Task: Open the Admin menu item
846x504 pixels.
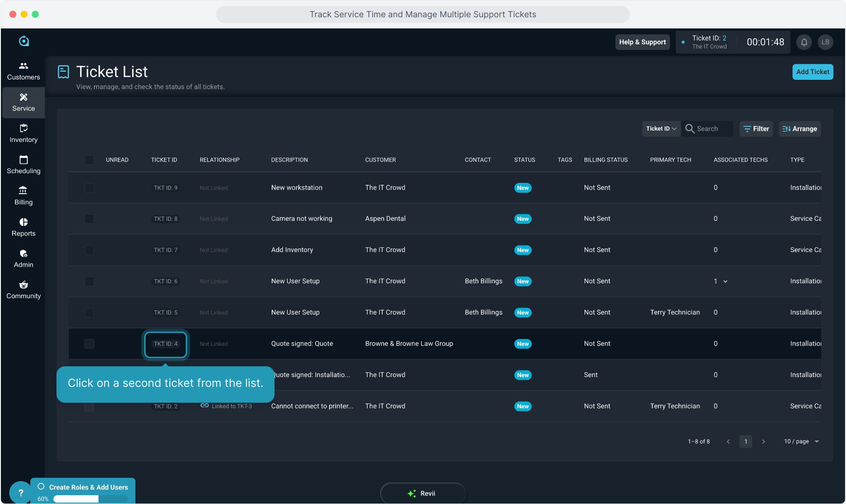Action: point(23,259)
